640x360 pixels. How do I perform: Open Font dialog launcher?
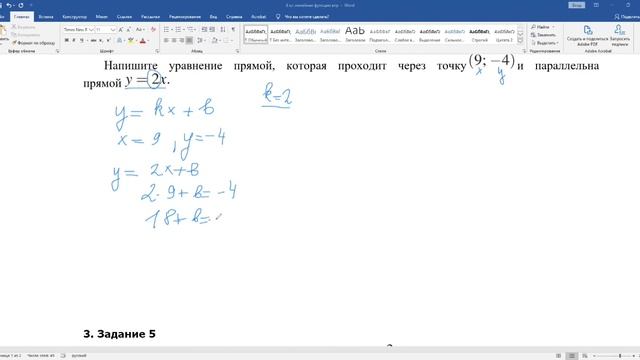[x=157, y=51]
